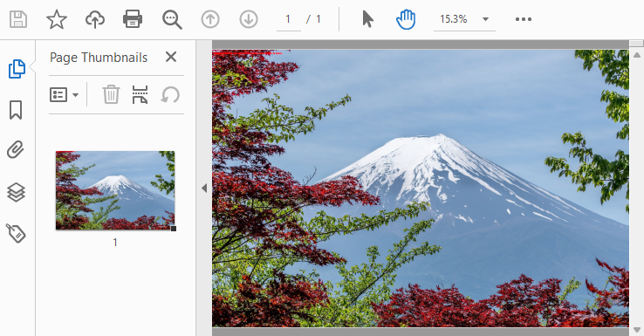This screenshot has height=336, width=644.
Task: Click the 15.3% zoom level field
Action: 454,19
